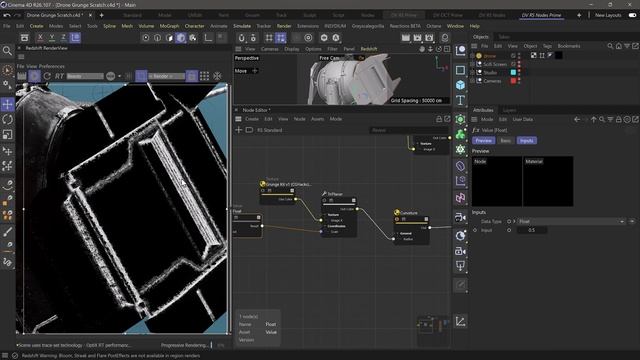Open the Render menu in main menu bar
The width and height of the screenshot is (640, 360).
click(284, 26)
